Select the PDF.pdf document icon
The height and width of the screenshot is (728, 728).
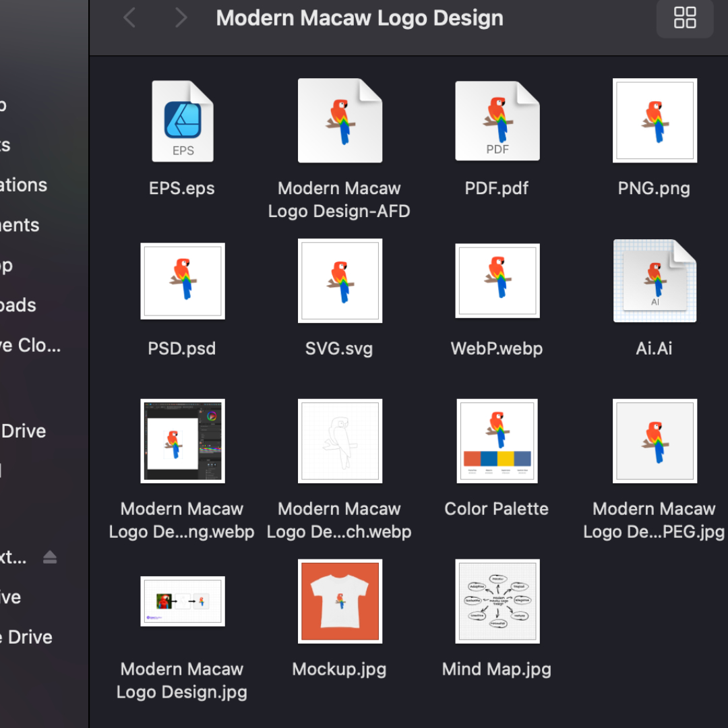497,121
